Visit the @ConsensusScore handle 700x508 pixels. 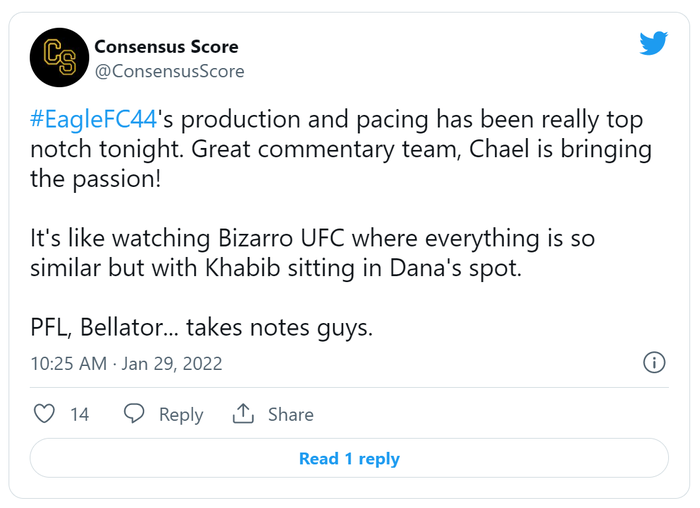coord(169,71)
